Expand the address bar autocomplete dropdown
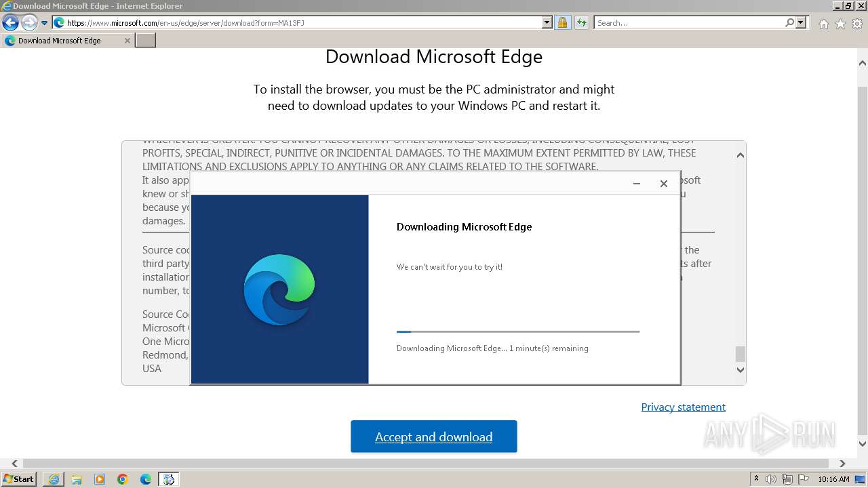This screenshot has width=868, height=488. pyautogui.click(x=547, y=23)
